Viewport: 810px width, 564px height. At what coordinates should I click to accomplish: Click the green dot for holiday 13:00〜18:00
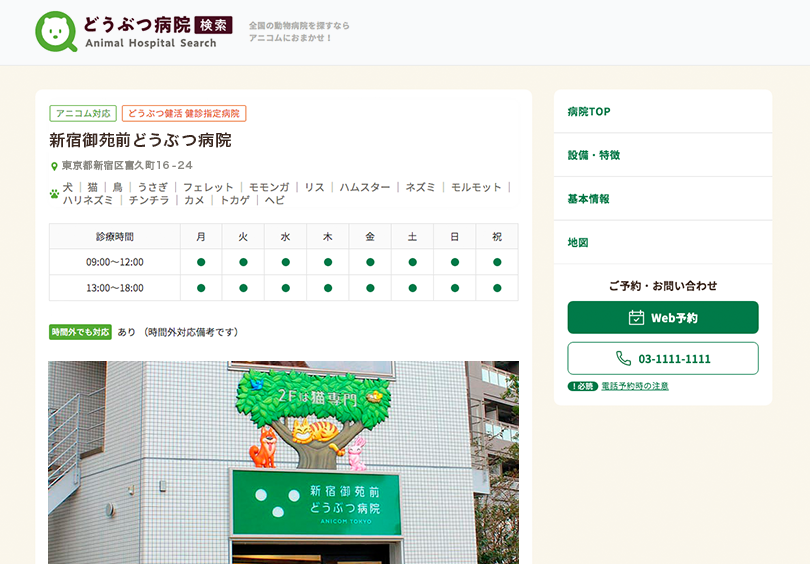497,288
